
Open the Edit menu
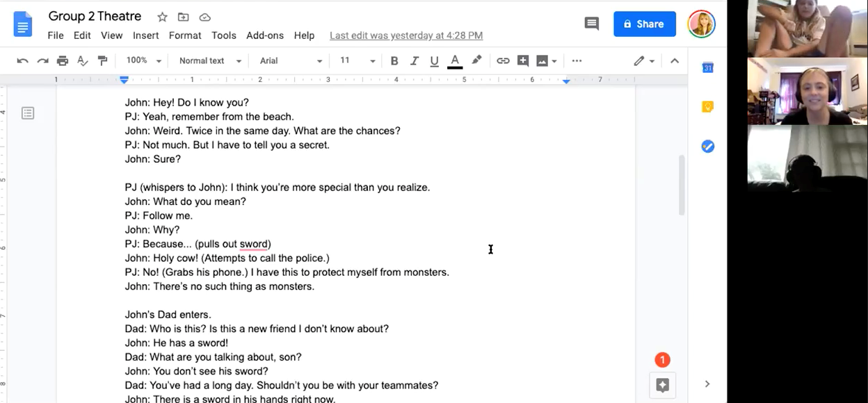point(82,35)
